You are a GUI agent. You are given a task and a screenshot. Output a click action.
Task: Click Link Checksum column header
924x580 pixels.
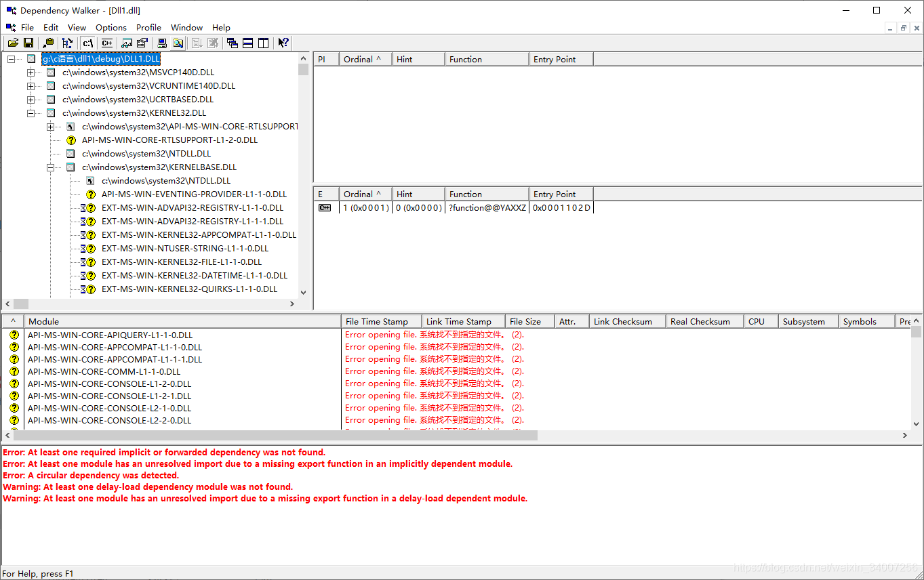628,321
